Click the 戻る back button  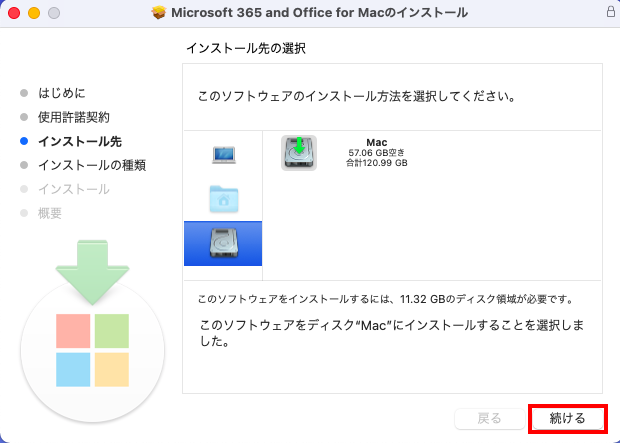pyautogui.click(x=490, y=418)
